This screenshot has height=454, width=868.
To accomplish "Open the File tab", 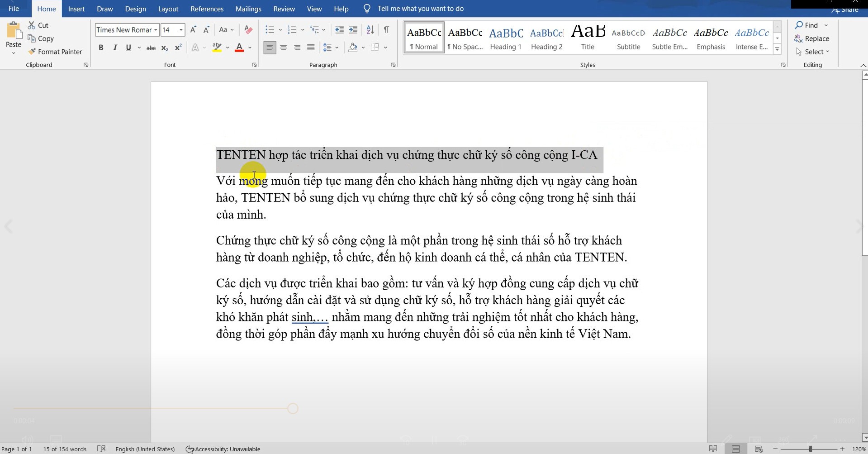I will (14, 9).
